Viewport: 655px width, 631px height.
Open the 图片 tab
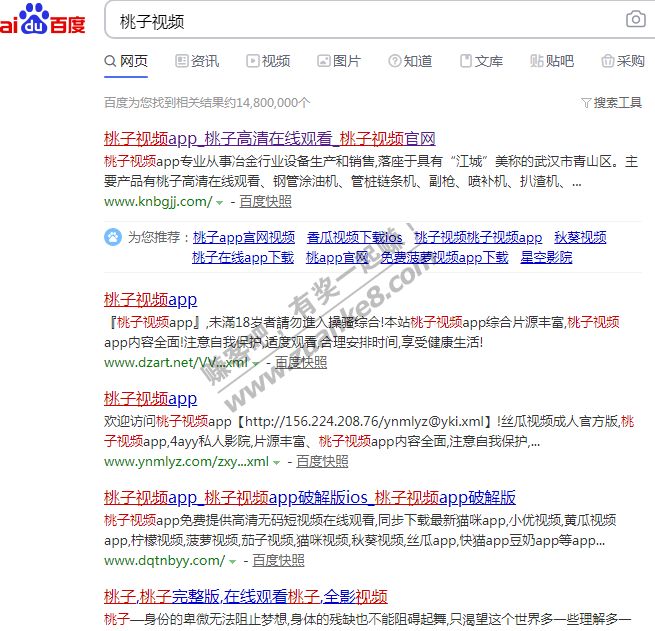339,61
